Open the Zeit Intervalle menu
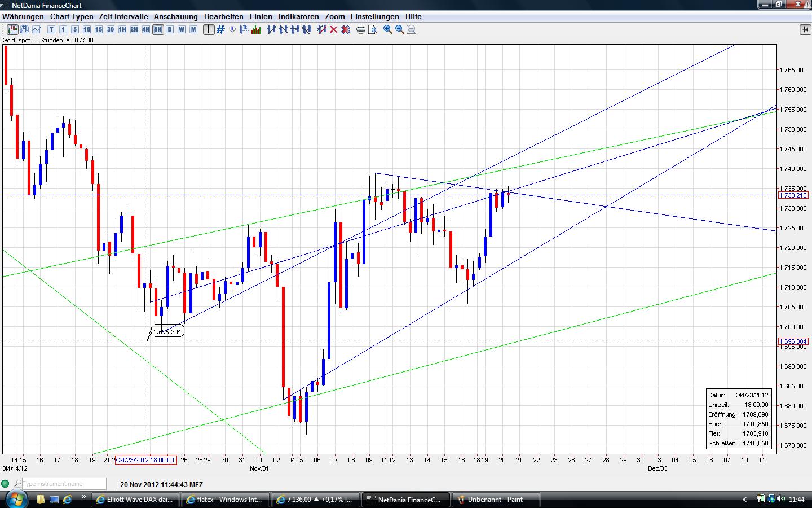 point(123,16)
